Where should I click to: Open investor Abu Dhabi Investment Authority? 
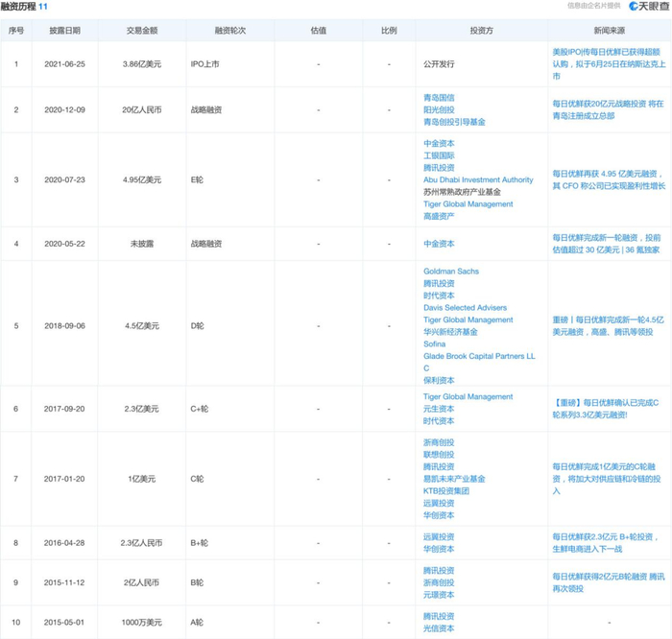click(x=478, y=179)
